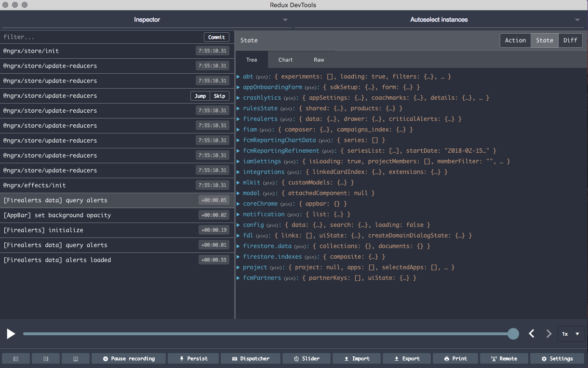Screen dimensions: 588x368
Task: Click Skip on the hovered update-reducers action
Action: (219, 96)
